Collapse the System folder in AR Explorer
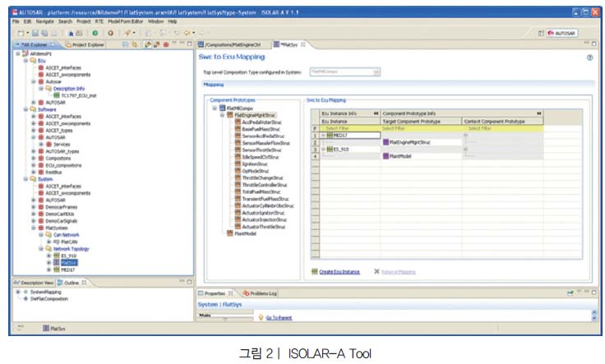This screenshot has width=605, height=364. click(x=25, y=179)
